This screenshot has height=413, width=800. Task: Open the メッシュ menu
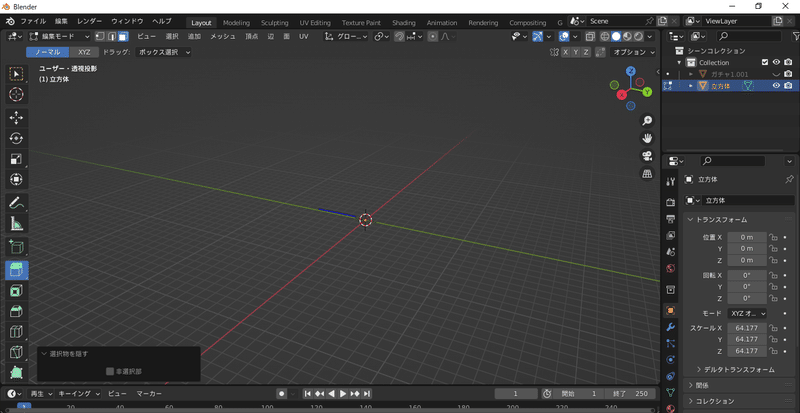[x=223, y=36]
